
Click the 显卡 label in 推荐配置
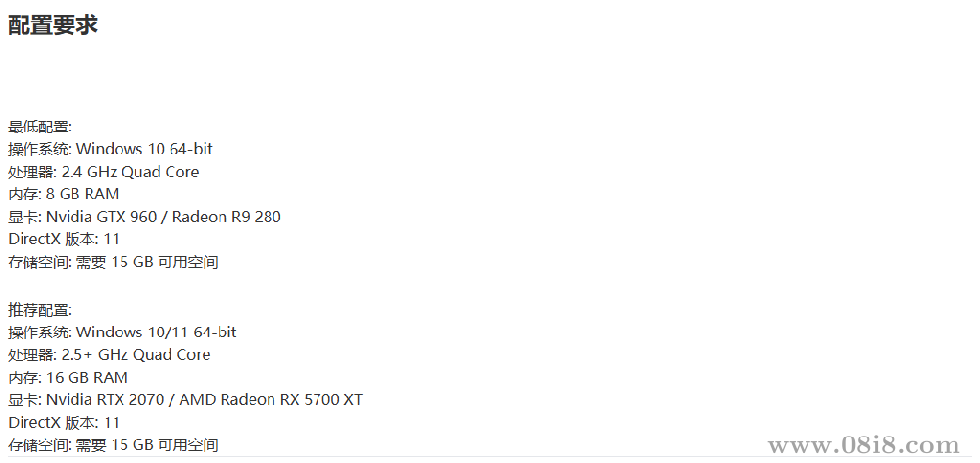tap(23, 400)
